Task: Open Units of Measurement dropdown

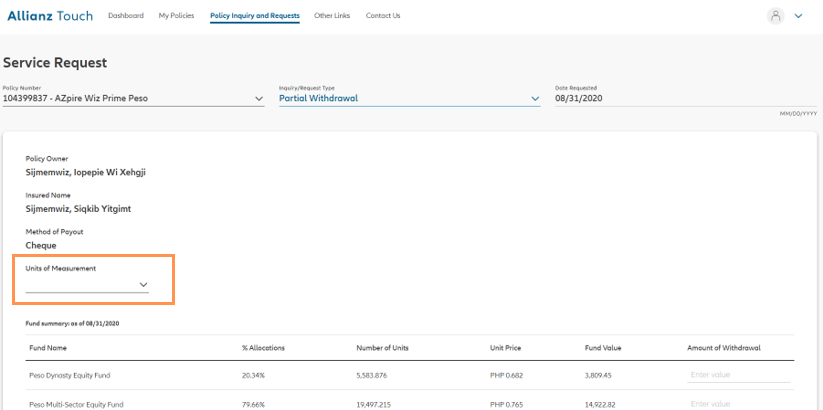Action: pyautogui.click(x=88, y=285)
